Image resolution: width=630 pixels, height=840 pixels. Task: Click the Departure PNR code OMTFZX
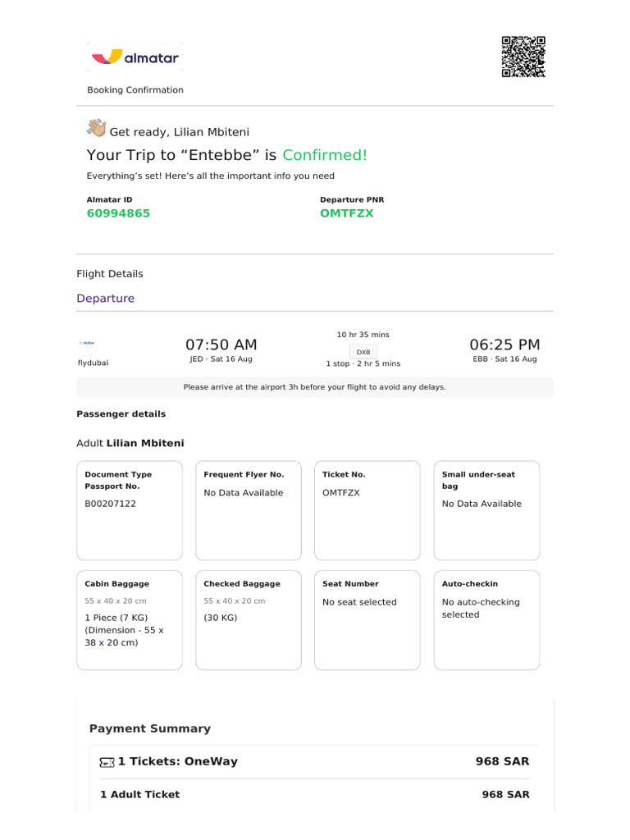coord(347,213)
